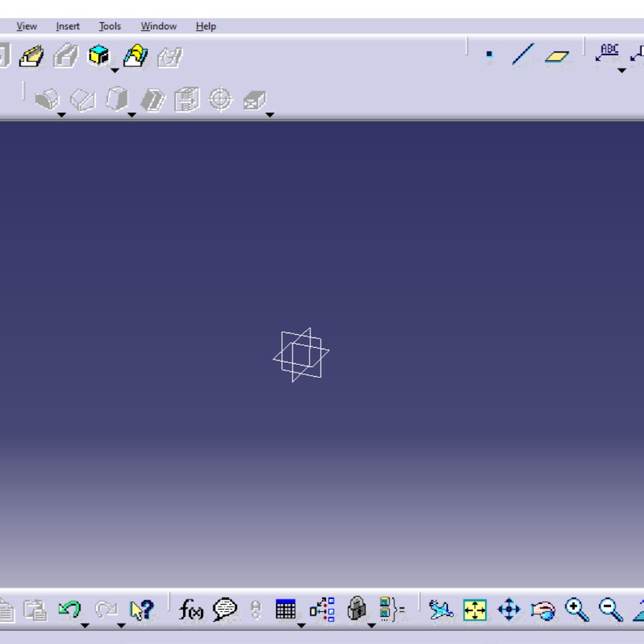
Task: Click Fit All In view icon
Action: [475, 610]
